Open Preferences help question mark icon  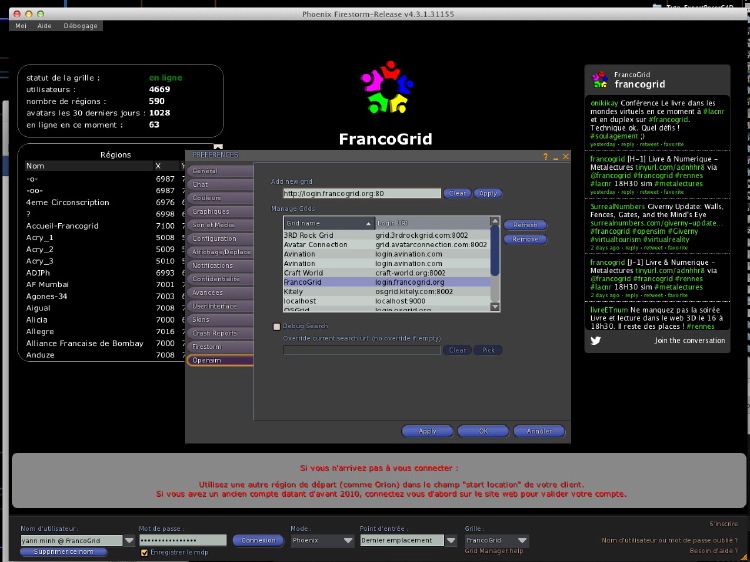coord(545,156)
